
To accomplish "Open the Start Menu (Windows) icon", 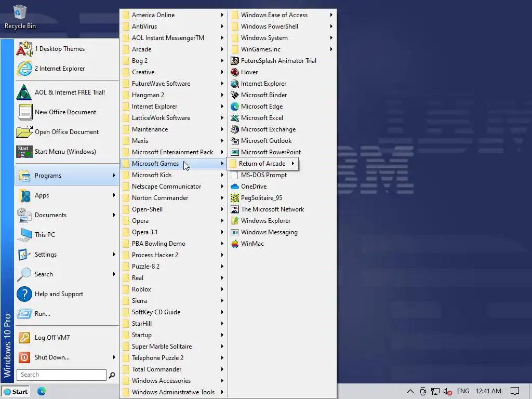I will [24, 152].
